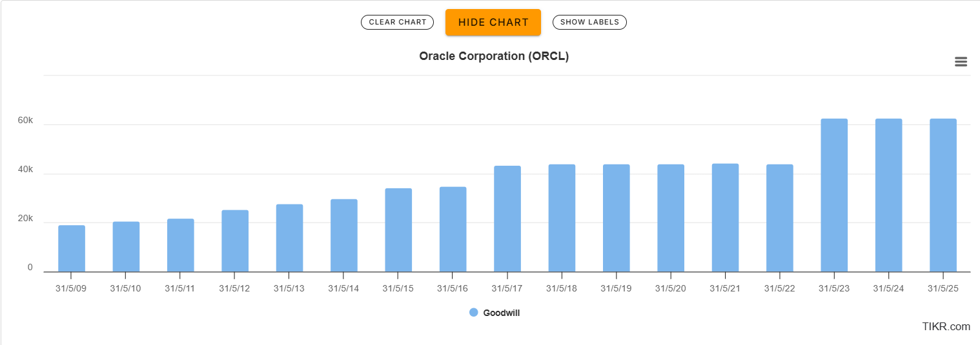Image resolution: width=980 pixels, height=345 pixels.
Task: Click the 31/5/18 x-axis label
Action: 562,288
